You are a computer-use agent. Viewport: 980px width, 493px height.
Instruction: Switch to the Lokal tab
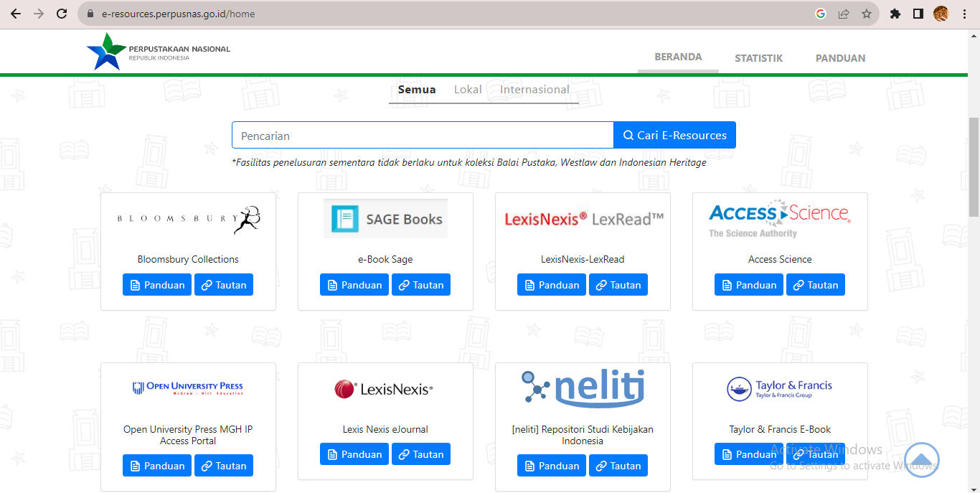click(x=468, y=90)
